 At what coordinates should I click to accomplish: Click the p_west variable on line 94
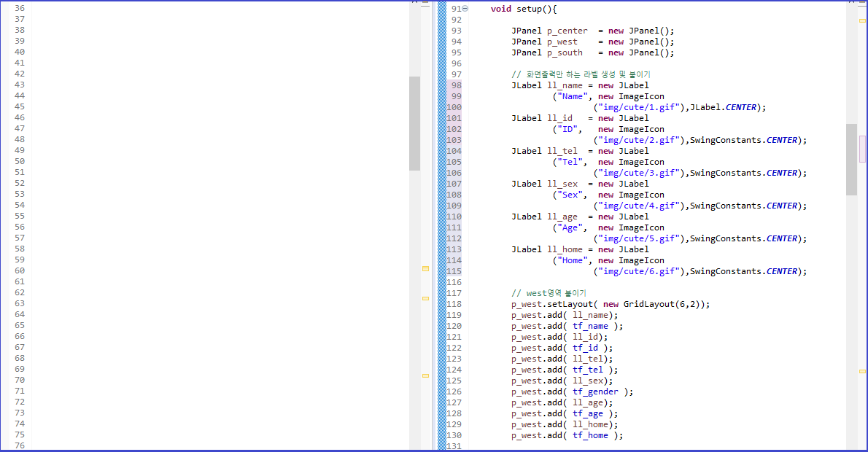click(562, 42)
